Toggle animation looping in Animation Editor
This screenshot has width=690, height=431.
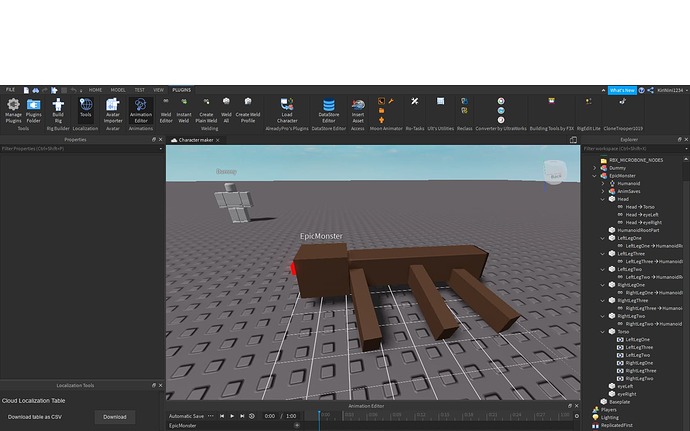[x=252, y=416]
